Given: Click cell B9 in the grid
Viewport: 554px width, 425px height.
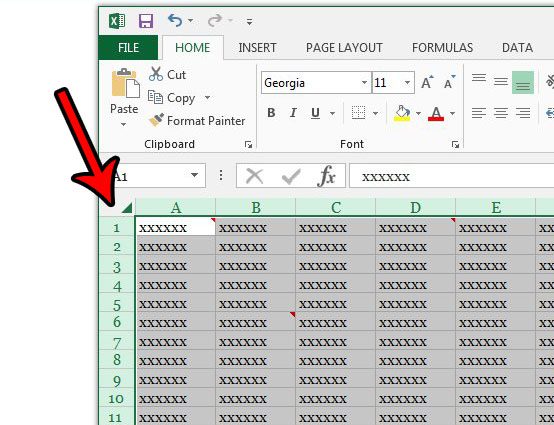Looking at the screenshot, I should pos(255,379).
